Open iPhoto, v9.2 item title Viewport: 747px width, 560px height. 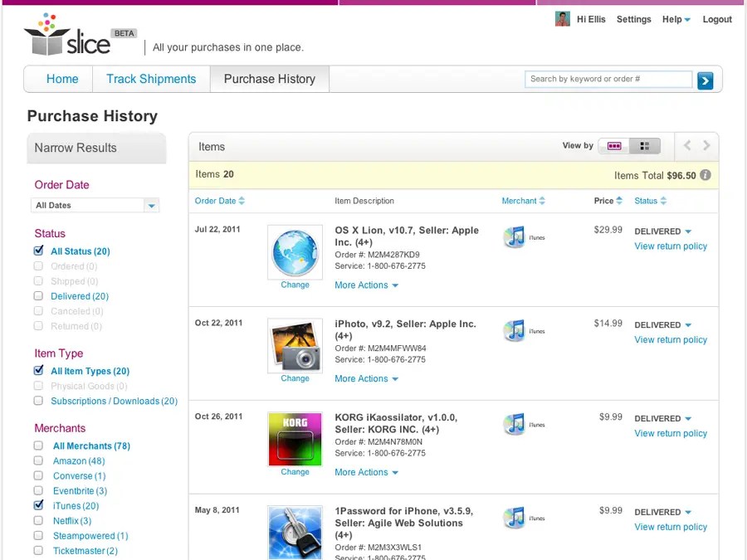(405, 329)
